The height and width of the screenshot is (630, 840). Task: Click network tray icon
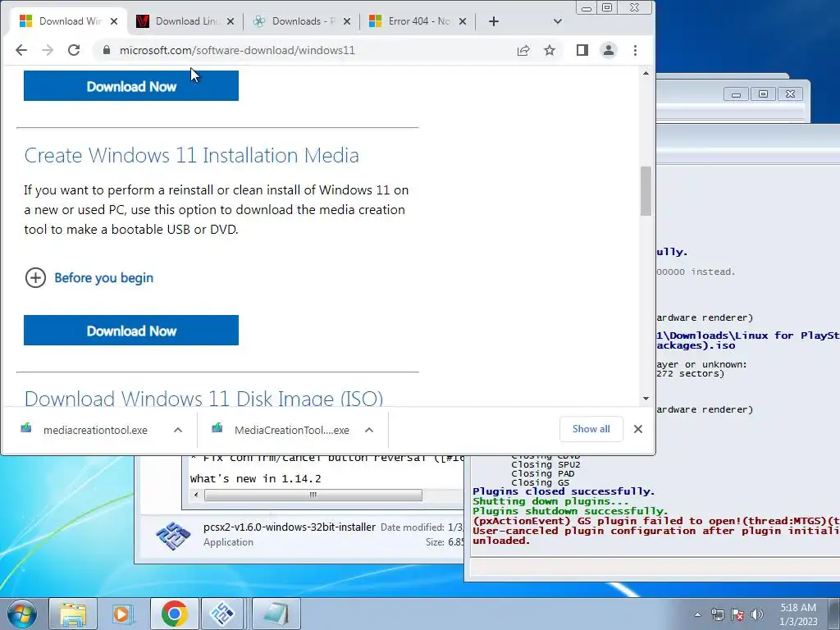717,614
